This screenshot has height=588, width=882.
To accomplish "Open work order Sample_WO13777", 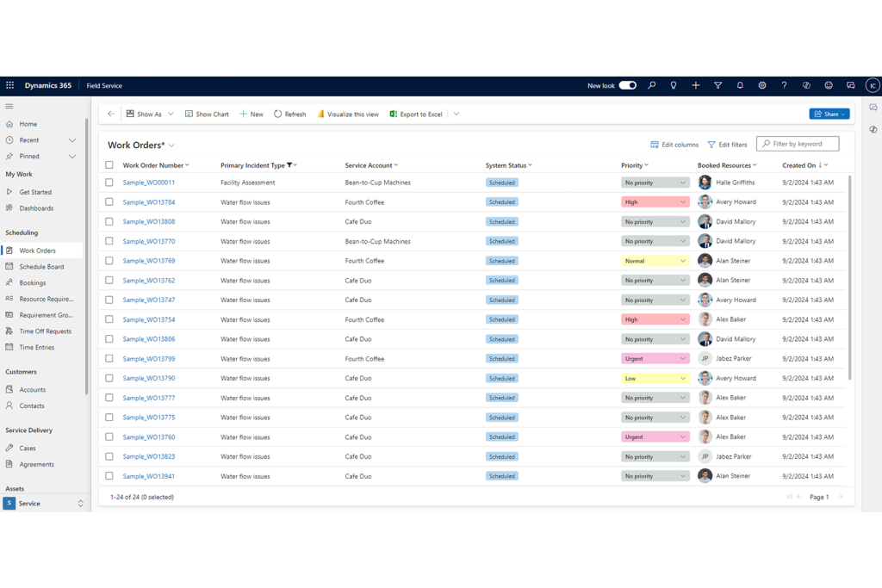I will click(148, 398).
